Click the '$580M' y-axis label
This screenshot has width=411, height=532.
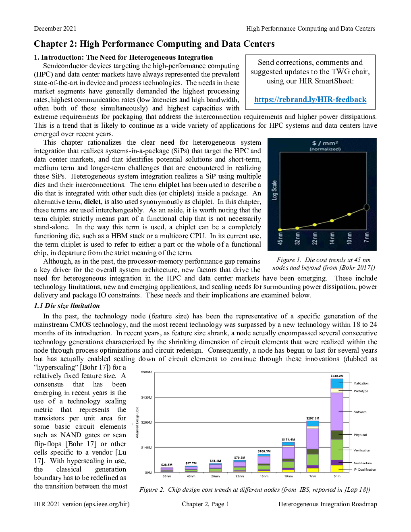[146, 372]
